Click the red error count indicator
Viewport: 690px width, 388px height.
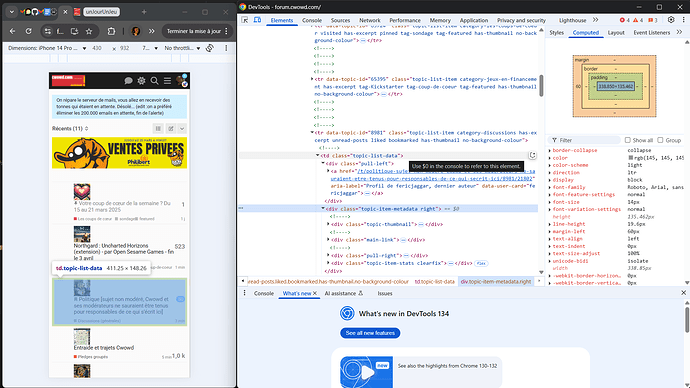[x=624, y=20]
